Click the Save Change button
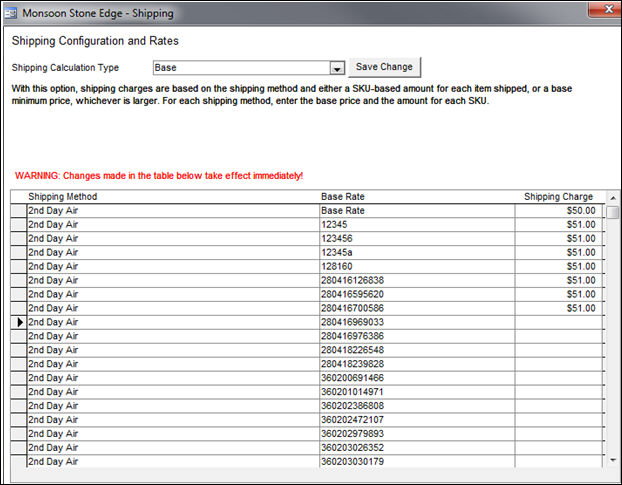This screenshot has width=622, height=485. coord(384,67)
